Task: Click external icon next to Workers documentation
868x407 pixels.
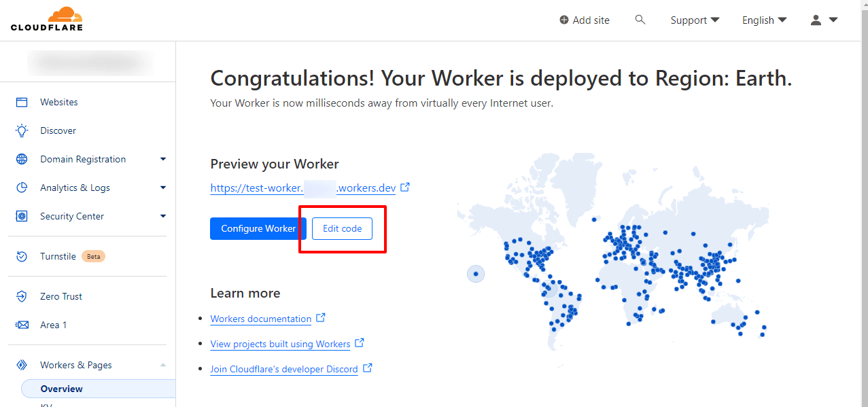Action: click(321, 317)
